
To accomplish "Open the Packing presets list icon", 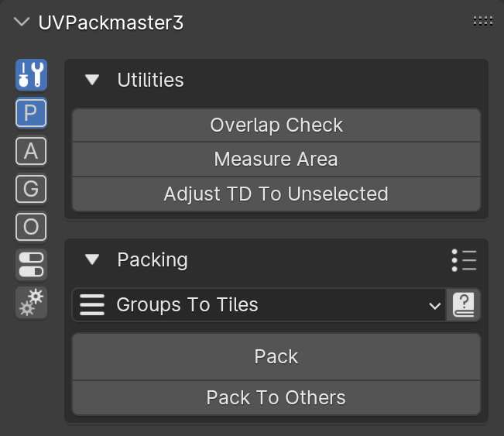I will (x=464, y=259).
